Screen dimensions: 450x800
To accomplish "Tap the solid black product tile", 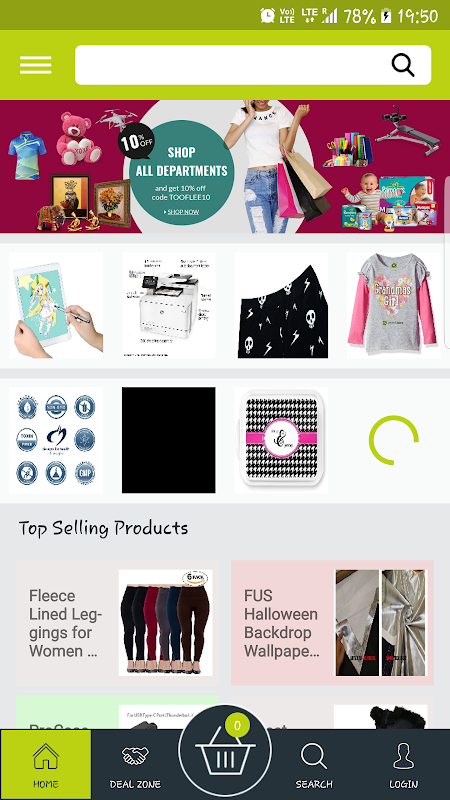I will click(168, 440).
